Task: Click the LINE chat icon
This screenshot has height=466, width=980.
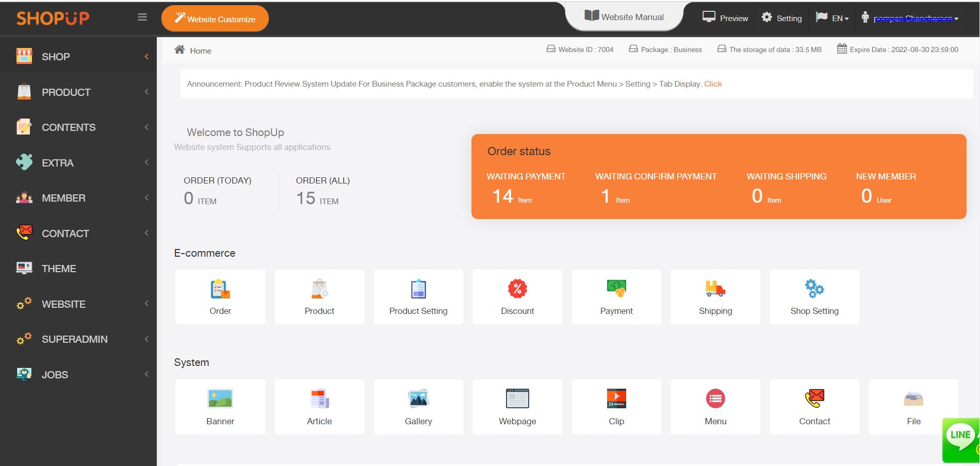Action: (x=961, y=440)
